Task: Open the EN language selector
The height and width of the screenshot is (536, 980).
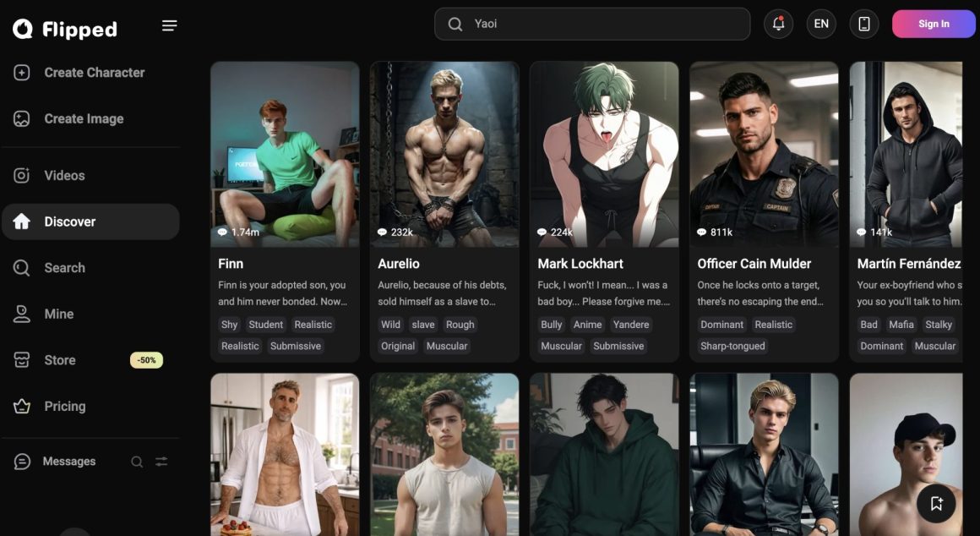Action: (x=821, y=24)
